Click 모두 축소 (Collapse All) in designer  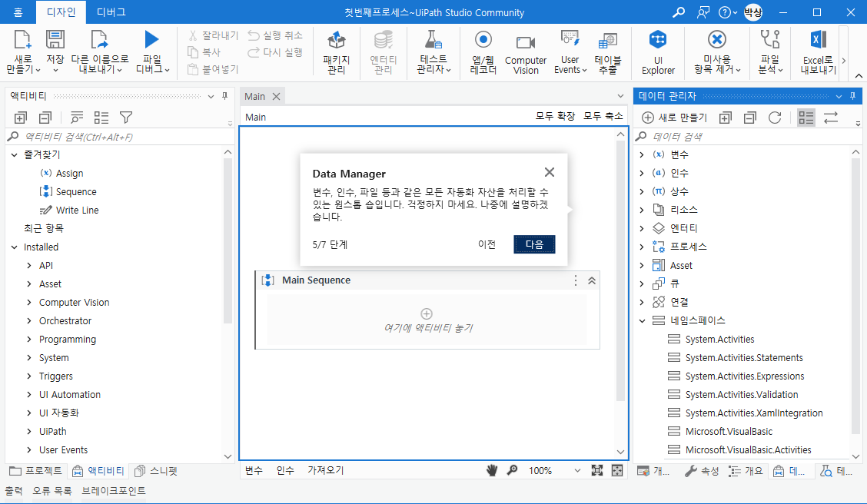coord(603,116)
